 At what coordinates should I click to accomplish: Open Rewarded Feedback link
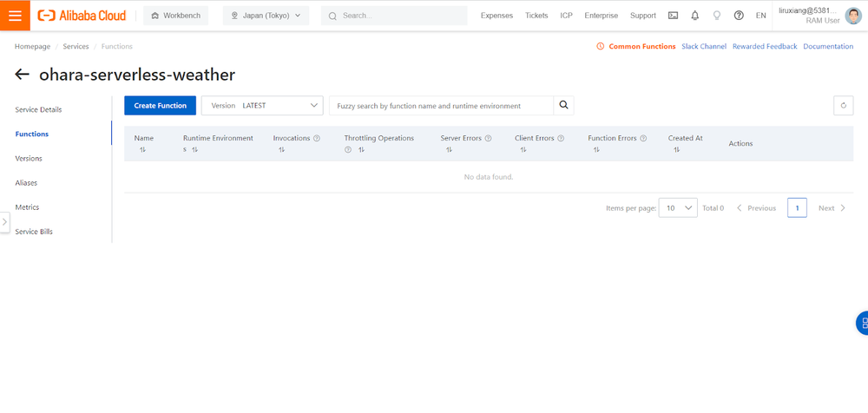(x=765, y=47)
